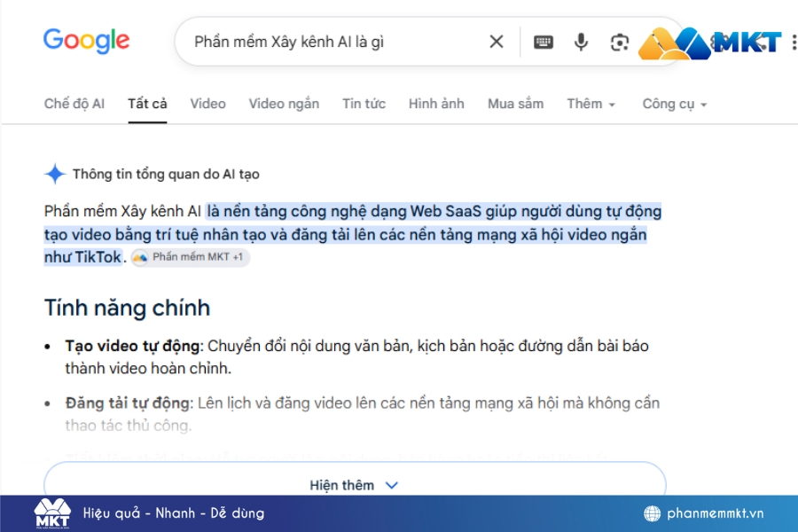This screenshot has width=798, height=532.
Task: Open Google Lens image search
Action: 620,43
